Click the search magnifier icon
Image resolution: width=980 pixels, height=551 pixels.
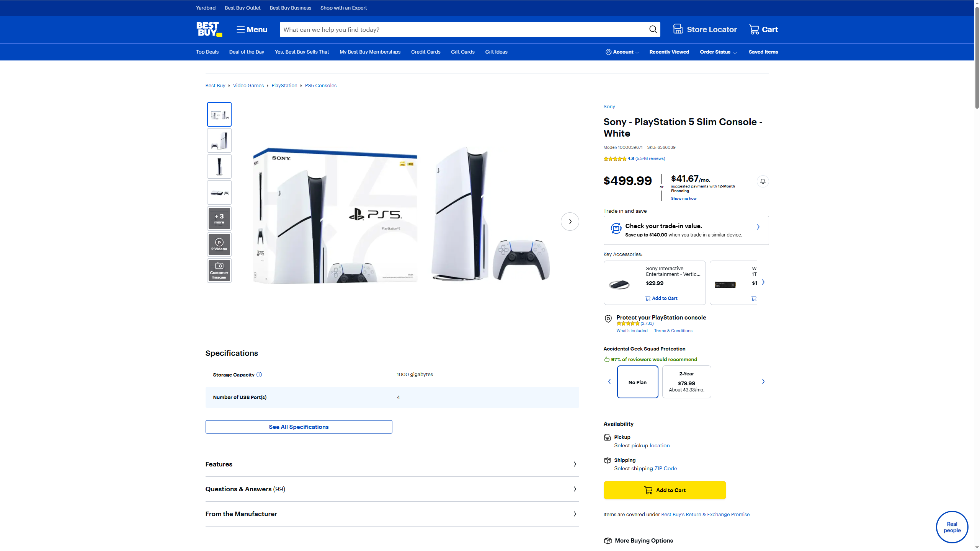click(x=653, y=29)
